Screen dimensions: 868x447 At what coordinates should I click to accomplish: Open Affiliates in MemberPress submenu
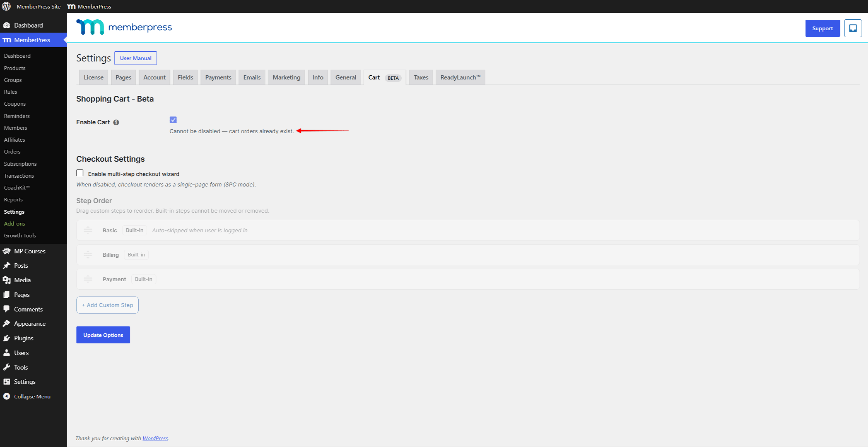click(15, 140)
